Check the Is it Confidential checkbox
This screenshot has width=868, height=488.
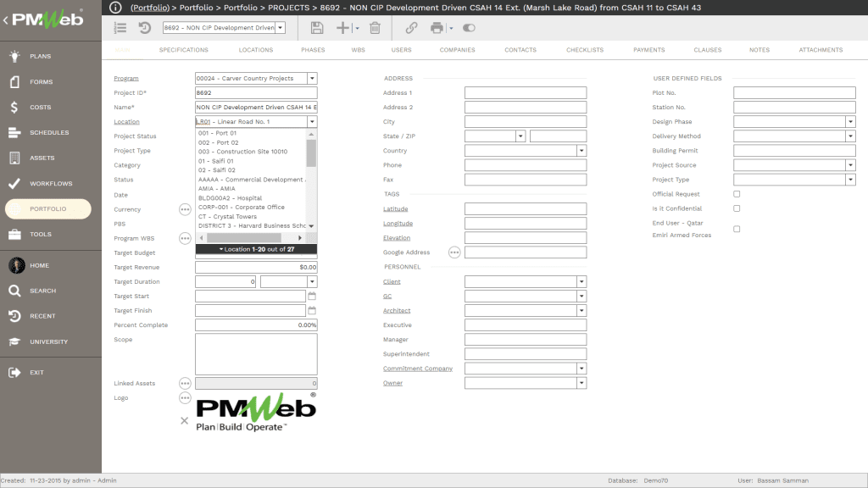pos(737,208)
